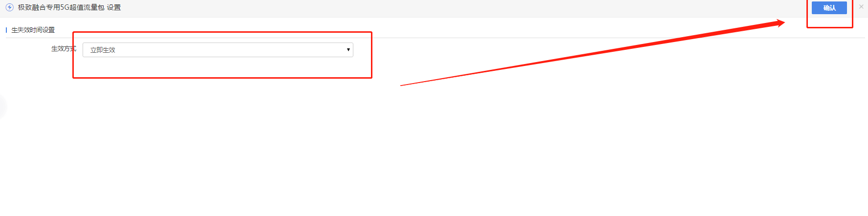Select the 立即生效 text in the combo box
This screenshot has height=216, width=868.
(103, 50)
